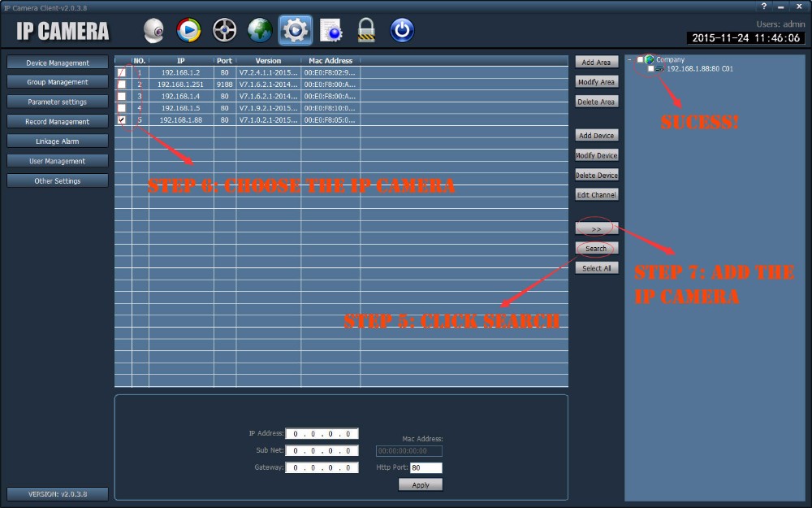Click the Search button
The image size is (812, 508).
point(597,248)
